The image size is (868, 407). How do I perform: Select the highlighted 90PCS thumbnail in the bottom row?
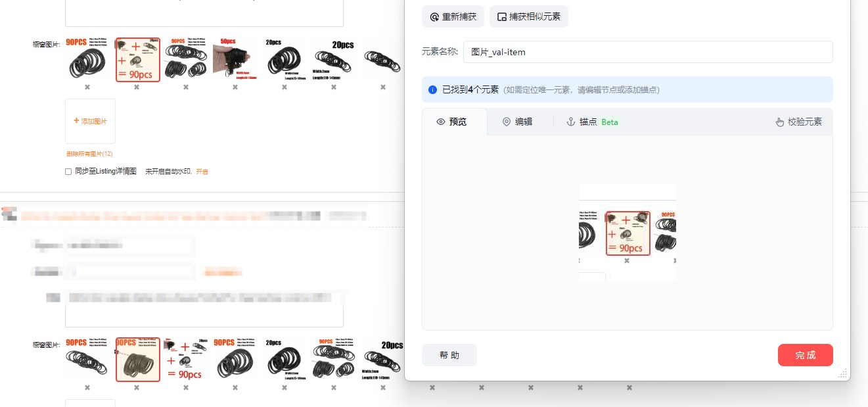click(x=137, y=360)
